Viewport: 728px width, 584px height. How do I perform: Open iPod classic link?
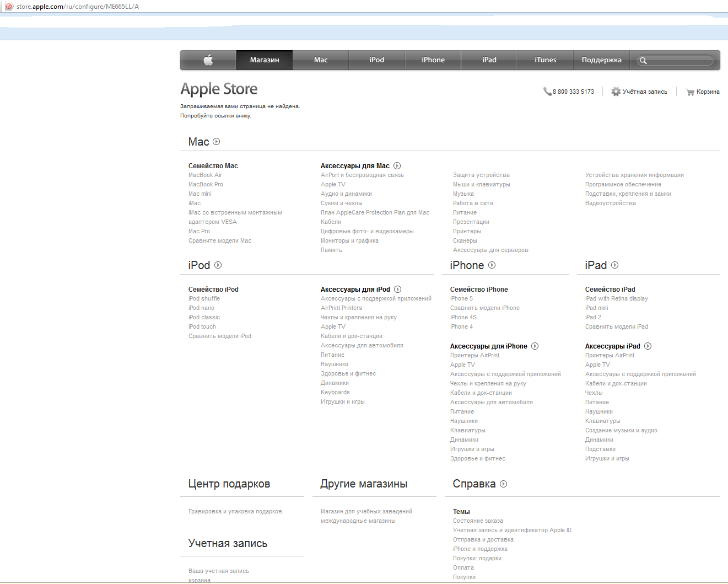pyautogui.click(x=204, y=318)
